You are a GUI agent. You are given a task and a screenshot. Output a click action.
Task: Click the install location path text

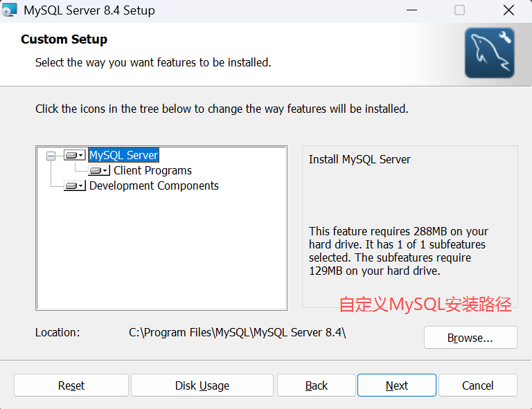[x=237, y=332]
